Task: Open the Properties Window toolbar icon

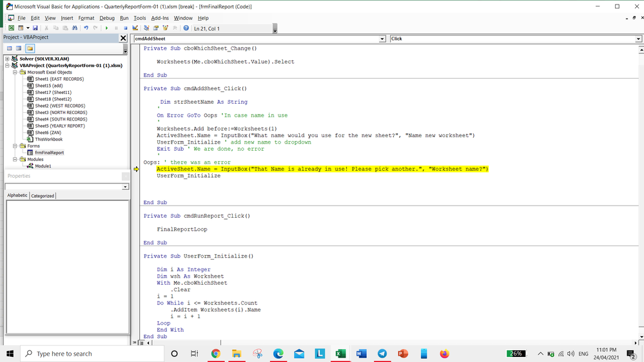Action: [155, 28]
